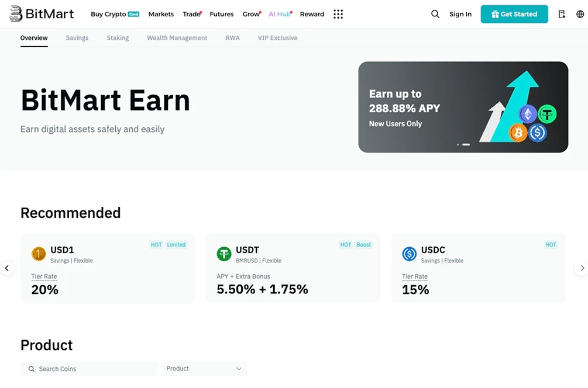Select the second banner pagination dot

[466, 144]
